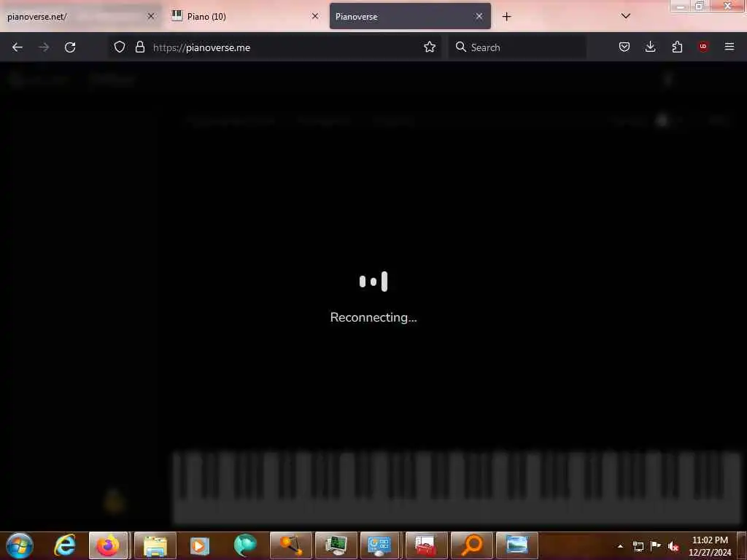
Task: Click the muted volume tray icon
Action: pos(673,546)
